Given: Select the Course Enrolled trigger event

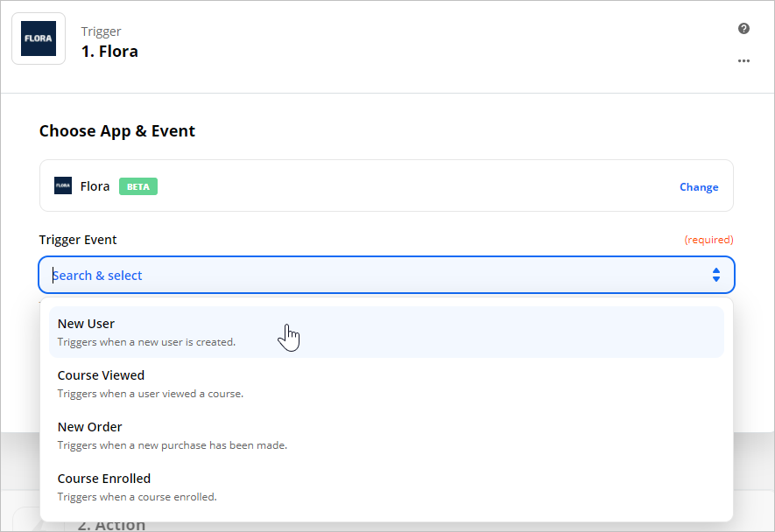Looking at the screenshot, I should point(386,487).
